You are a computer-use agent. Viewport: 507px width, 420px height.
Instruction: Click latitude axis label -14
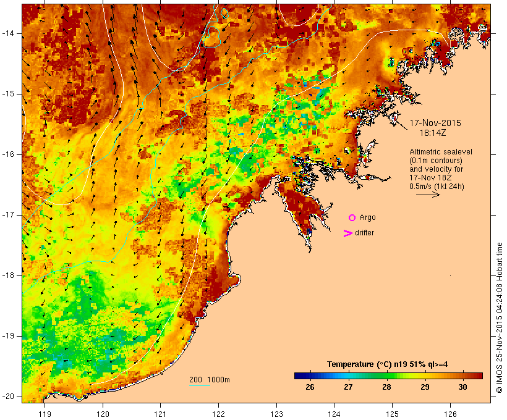pos(8,33)
